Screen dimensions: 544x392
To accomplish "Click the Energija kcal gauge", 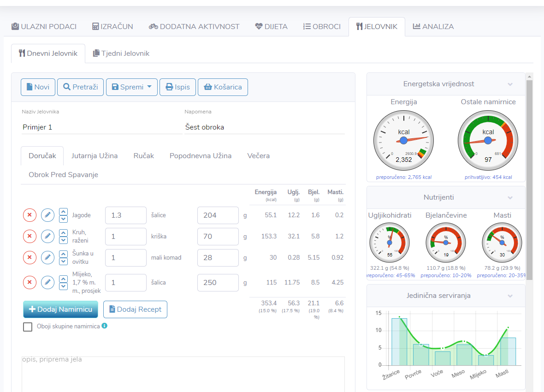I will pyautogui.click(x=403, y=141).
